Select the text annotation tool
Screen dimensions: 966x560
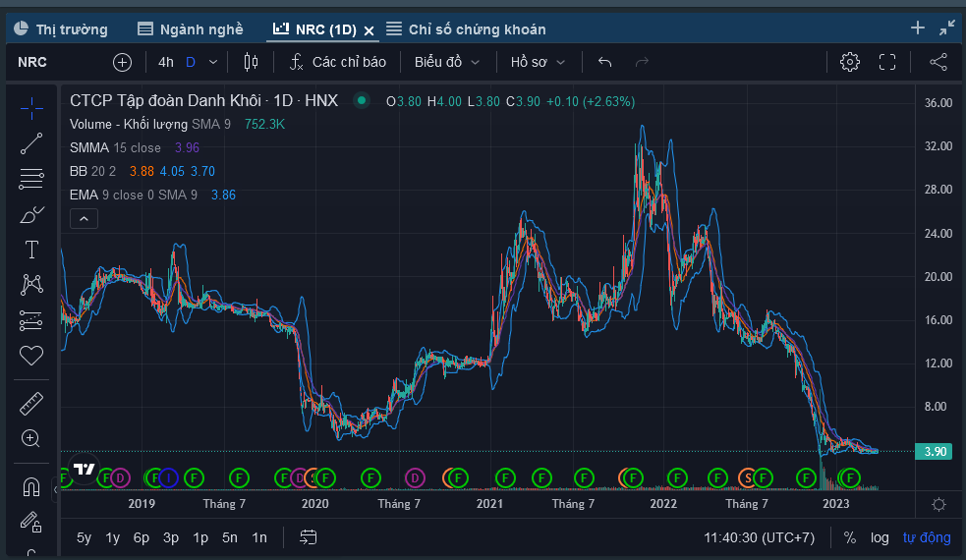[31, 250]
